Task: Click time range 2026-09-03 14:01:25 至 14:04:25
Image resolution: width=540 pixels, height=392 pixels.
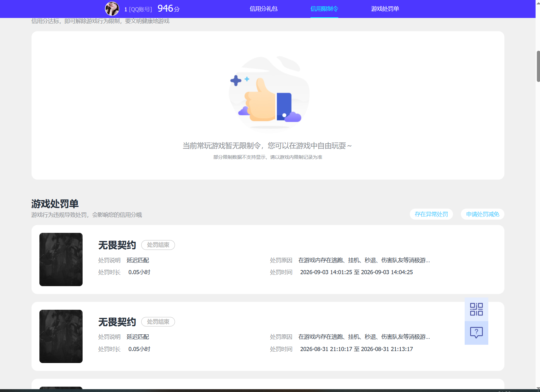Action: (357, 272)
